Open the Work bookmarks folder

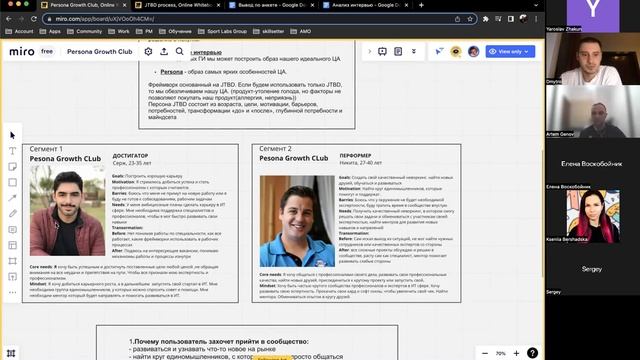click(x=119, y=31)
